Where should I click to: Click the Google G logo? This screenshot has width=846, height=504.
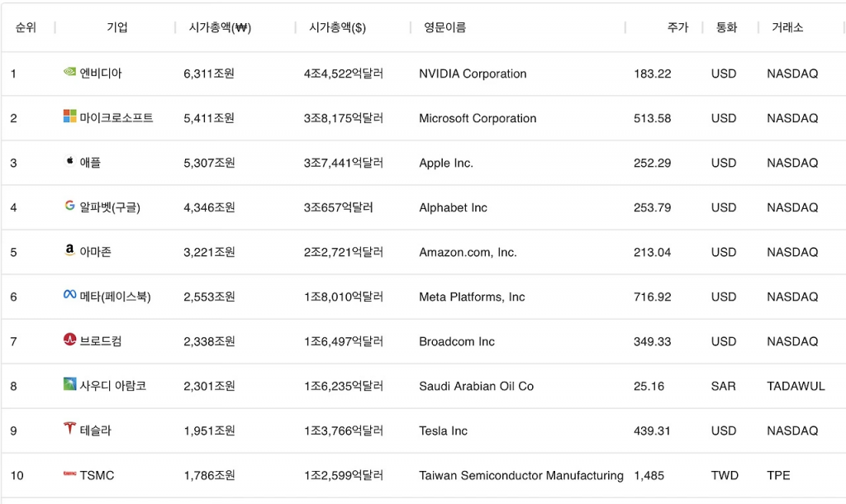(69, 206)
